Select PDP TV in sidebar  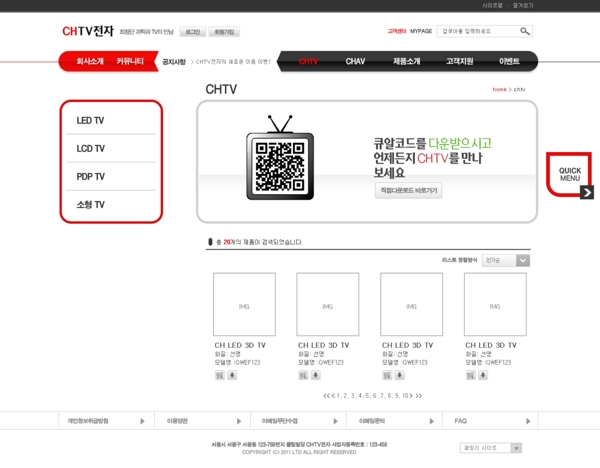point(90,176)
